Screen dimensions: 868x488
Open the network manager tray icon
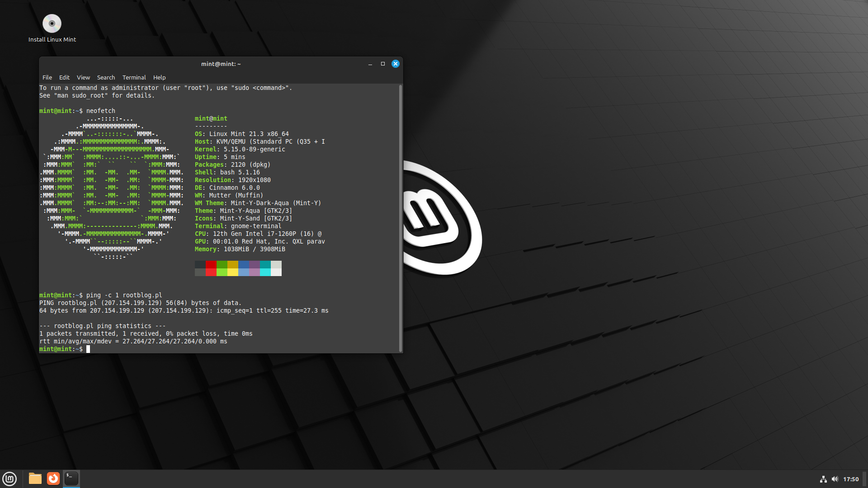(822, 479)
